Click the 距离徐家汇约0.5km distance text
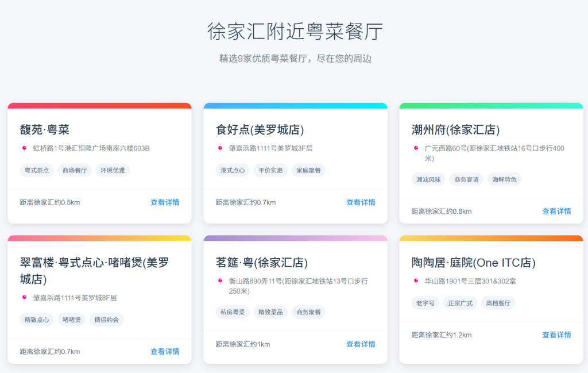Image resolution: width=588 pixels, height=373 pixels. [x=50, y=203]
